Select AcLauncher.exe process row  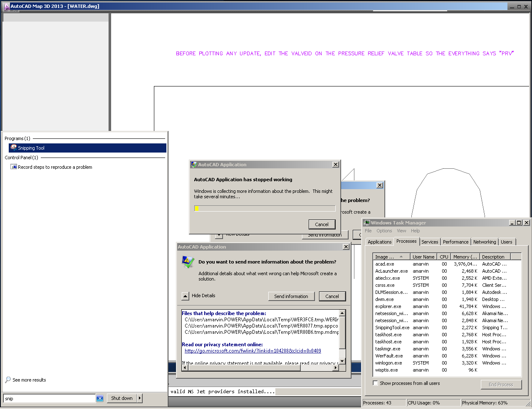(x=447, y=271)
